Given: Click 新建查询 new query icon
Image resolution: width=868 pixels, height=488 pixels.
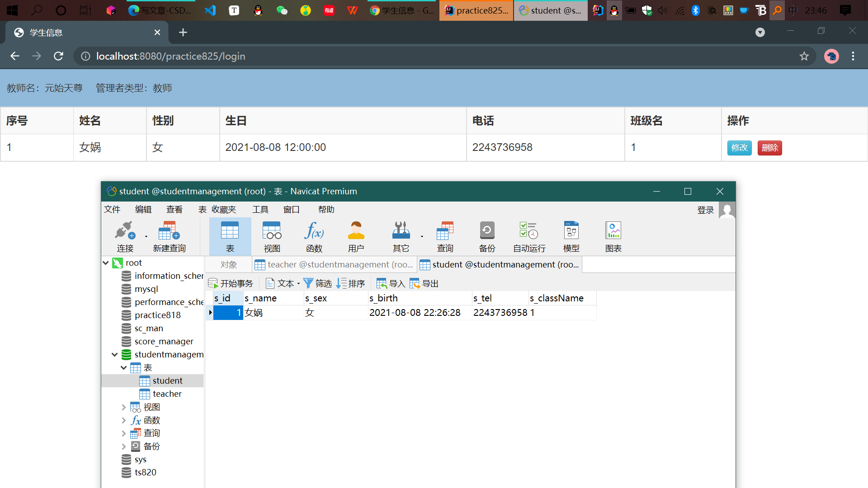Looking at the screenshot, I should click(x=169, y=236).
